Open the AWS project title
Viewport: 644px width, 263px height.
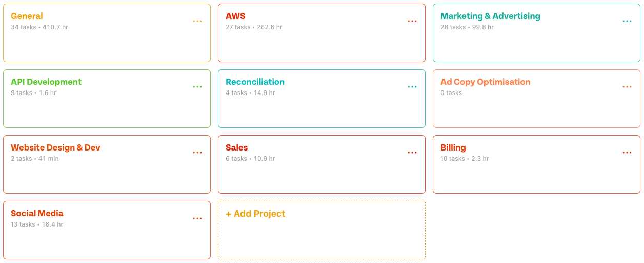[235, 16]
